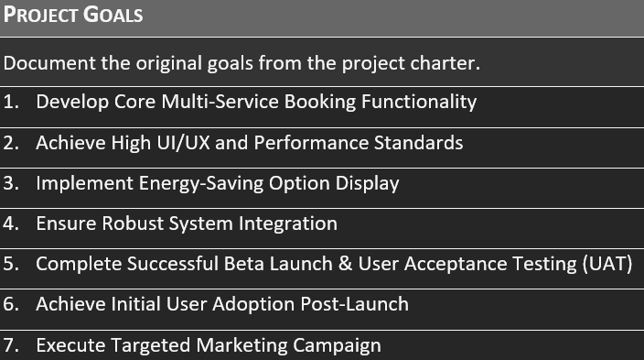Select goal 3 Implement Energy-Saving Option Display
The height and width of the screenshot is (360, 644).
click(218, 183)
